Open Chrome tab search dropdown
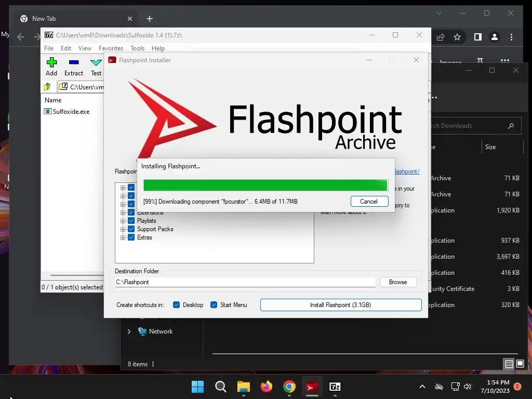Image resolution: width=532 pixels, height=399 pixels. tap(438, 13)
